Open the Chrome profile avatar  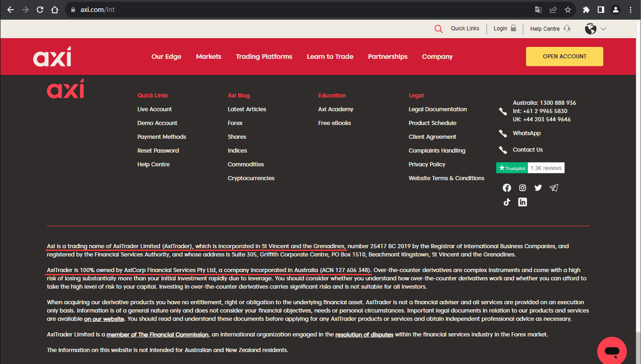point(615,10)
